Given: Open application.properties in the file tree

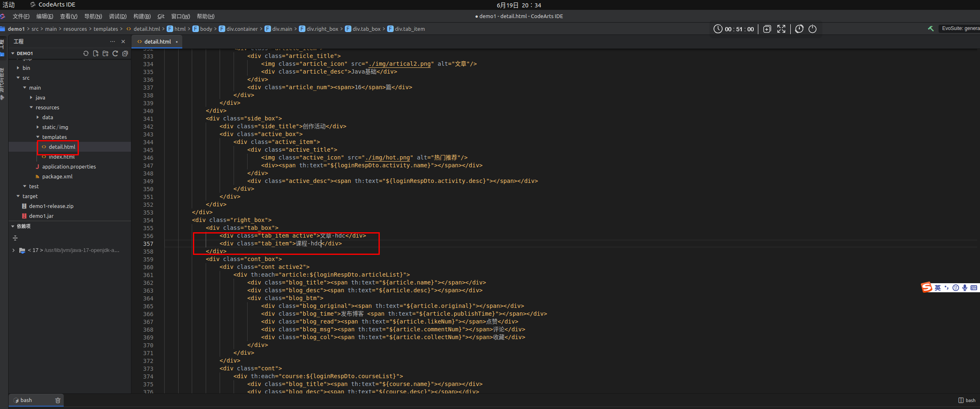Looking at the screenshot, I should [69, 167].
